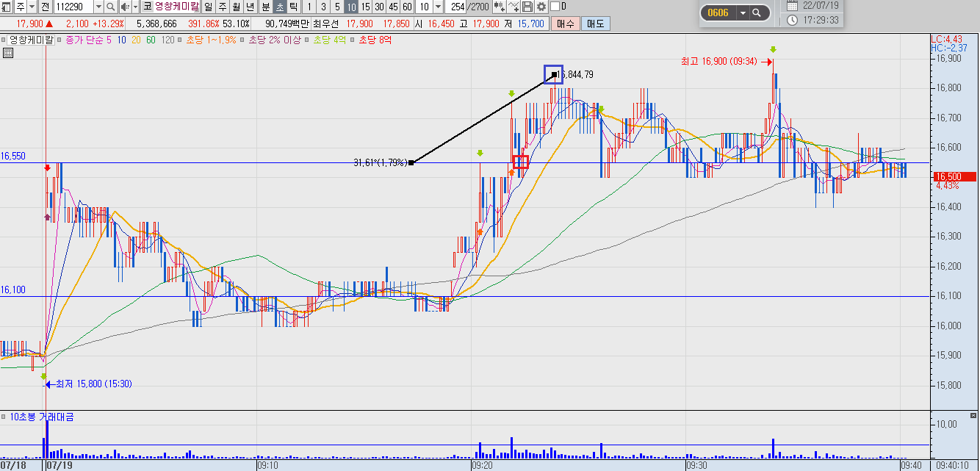Viewport: 980px width, 471px height.
Task: Click the chart comparison bars icon
Action: pyautogui.click(x=499, y=7)
